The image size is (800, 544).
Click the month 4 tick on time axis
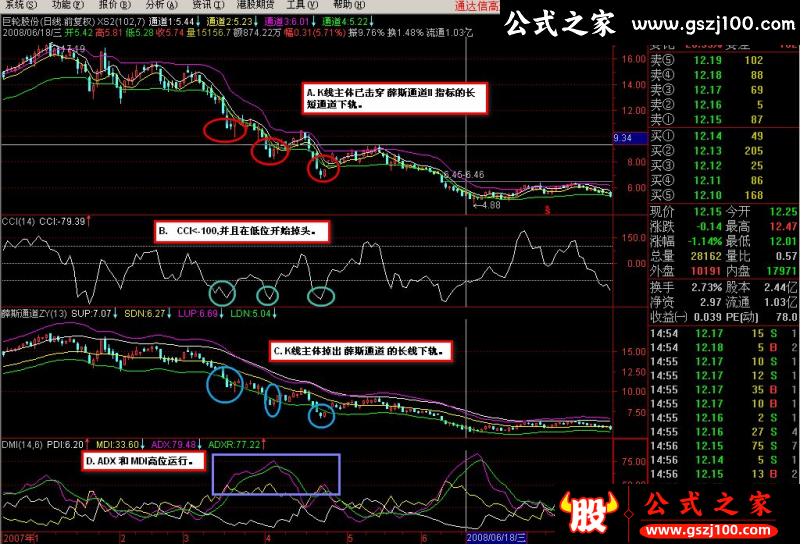click(268, 538)
